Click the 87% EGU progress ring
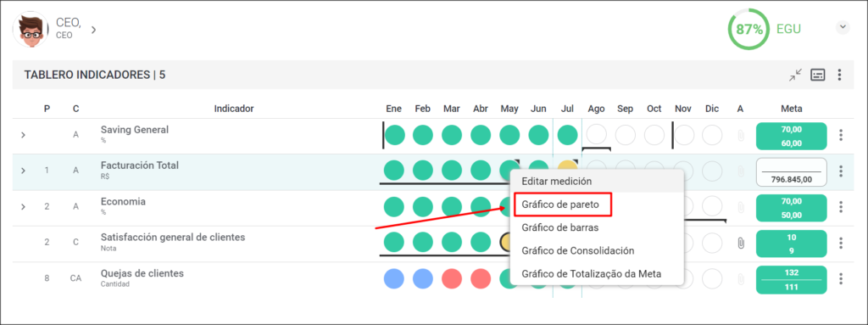 [x=749, y=30]
